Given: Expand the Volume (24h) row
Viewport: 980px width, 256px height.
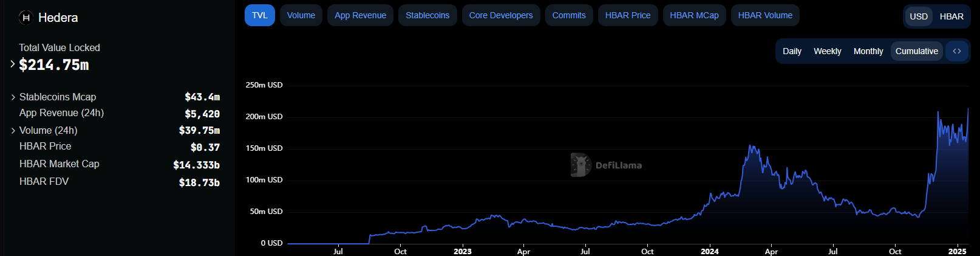Looking at the screenshot, I should pos(13,131).
